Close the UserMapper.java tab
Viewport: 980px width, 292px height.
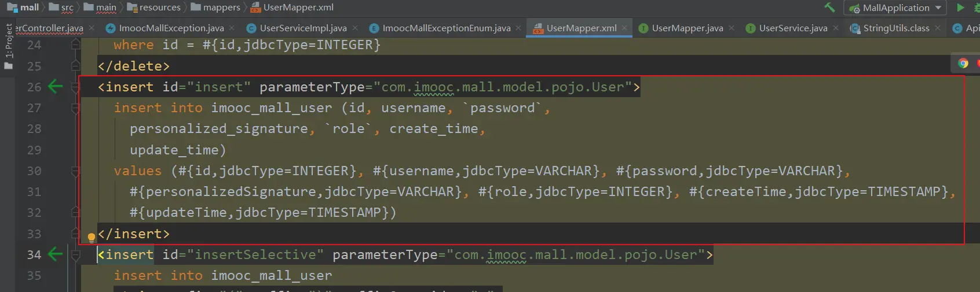coord(732,28)
